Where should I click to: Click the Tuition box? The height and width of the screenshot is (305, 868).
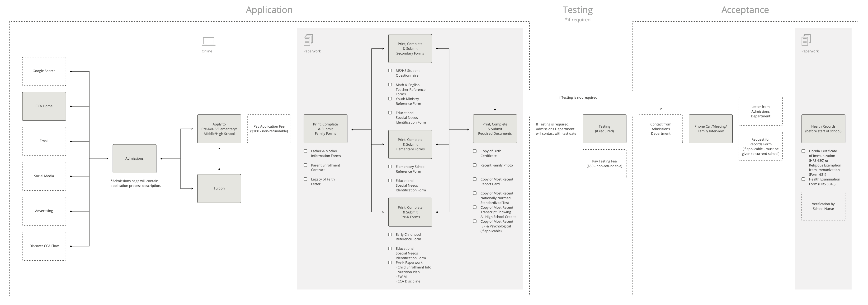coord(219,189)
